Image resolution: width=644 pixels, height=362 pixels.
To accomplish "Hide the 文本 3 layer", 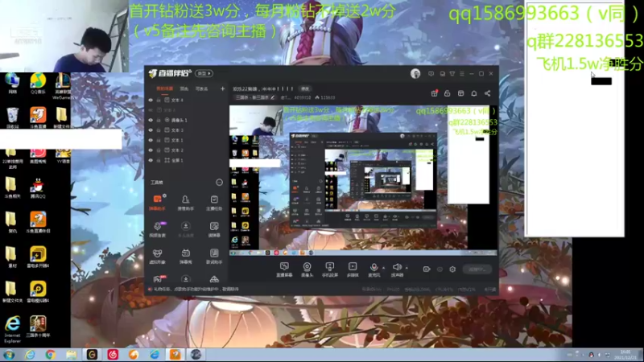I will tap(151, 130).
